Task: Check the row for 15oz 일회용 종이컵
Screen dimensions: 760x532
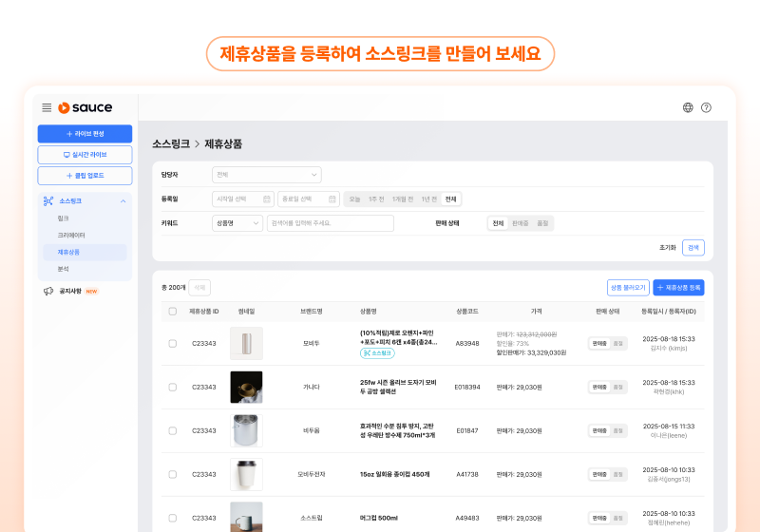Action: (x=173, y=474)
